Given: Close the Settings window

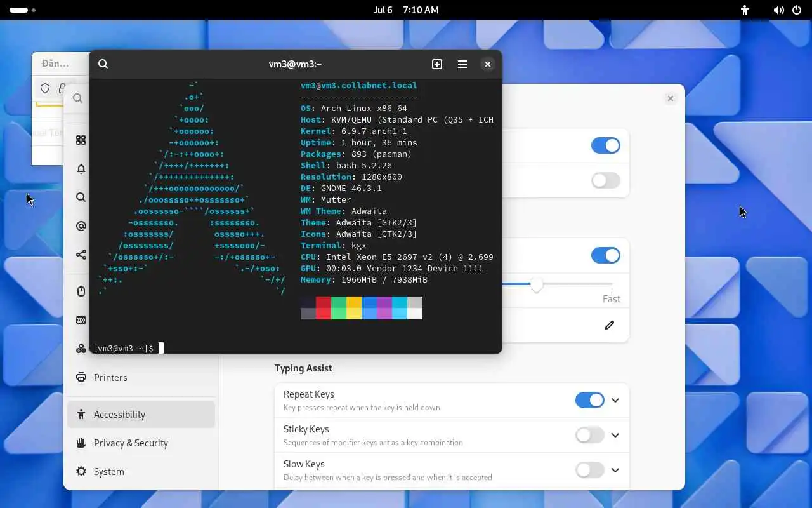Looking at the screenshot, I should tap(671, 98).
